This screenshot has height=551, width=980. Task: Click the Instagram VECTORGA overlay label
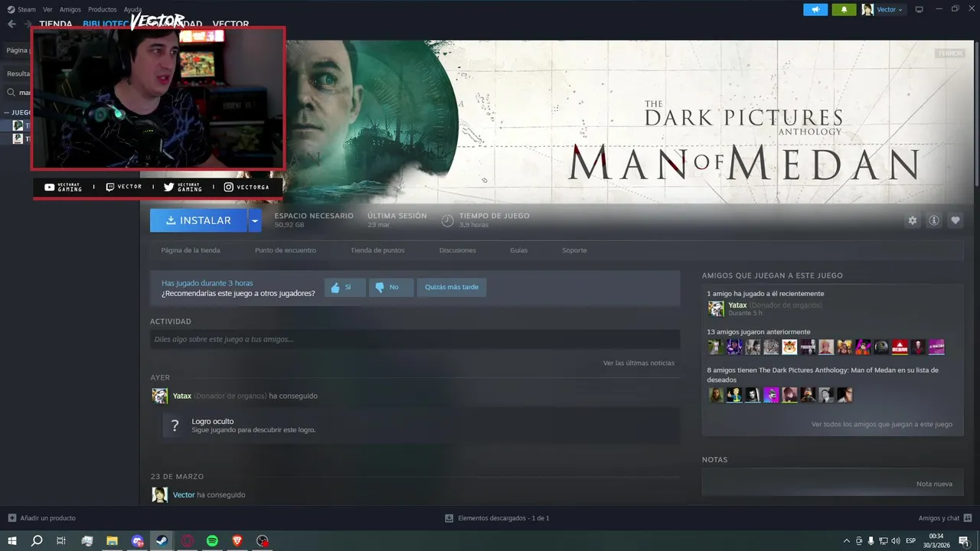point(247,187)
